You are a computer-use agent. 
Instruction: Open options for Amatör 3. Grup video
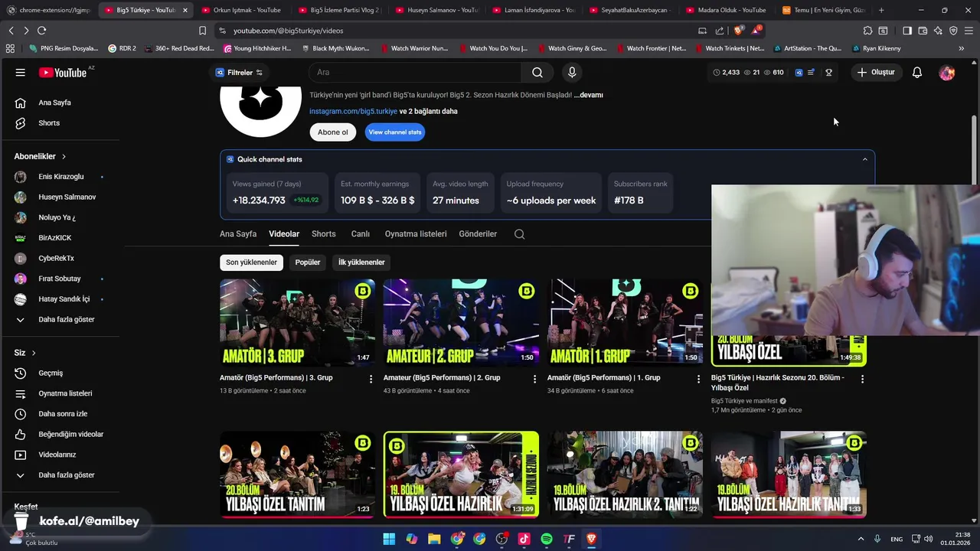pos(371,379)
